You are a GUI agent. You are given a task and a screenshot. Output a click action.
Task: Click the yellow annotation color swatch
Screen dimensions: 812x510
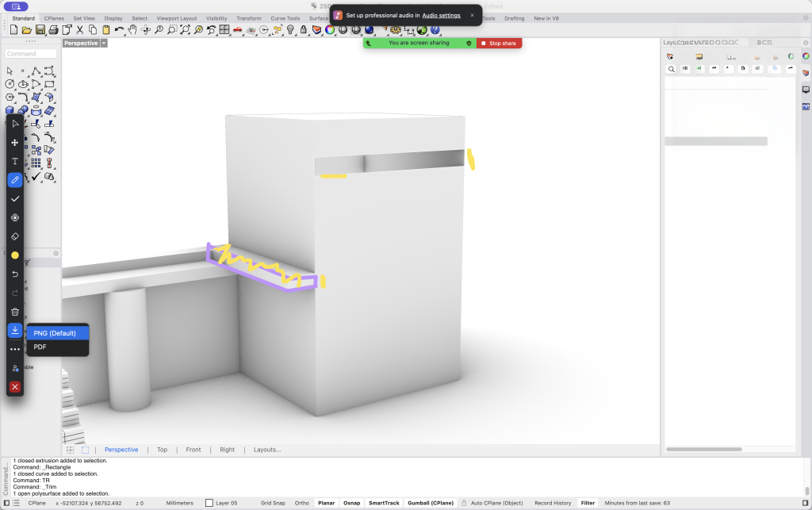[x=14, y=255]
